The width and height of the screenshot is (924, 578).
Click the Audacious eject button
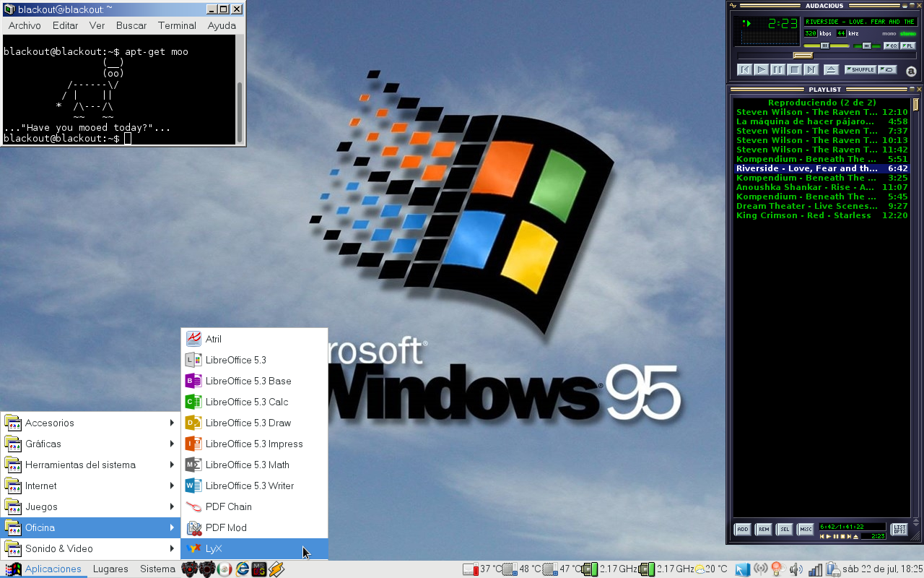832,70
